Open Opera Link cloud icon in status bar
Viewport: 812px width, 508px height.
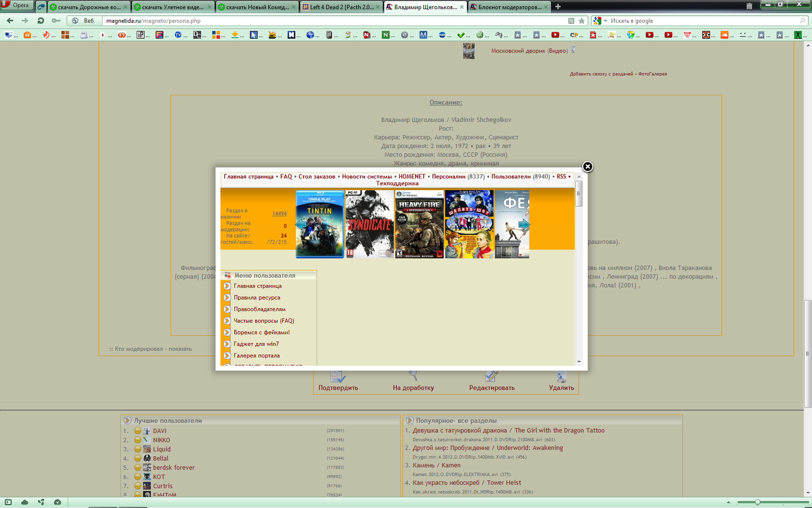(24, 502)
